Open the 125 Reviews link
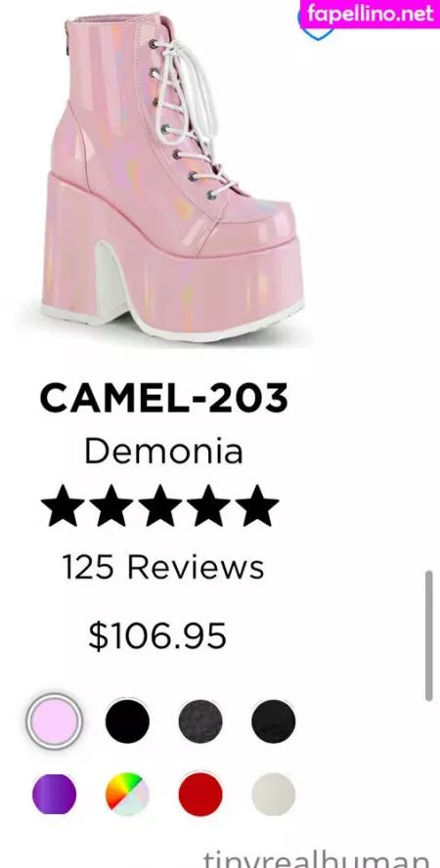 [x=162, y=567]
